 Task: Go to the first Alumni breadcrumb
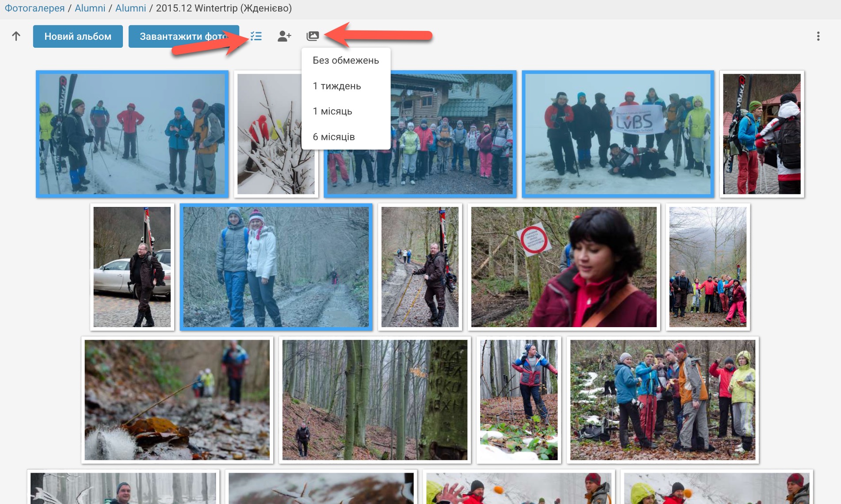coord(90,8)
